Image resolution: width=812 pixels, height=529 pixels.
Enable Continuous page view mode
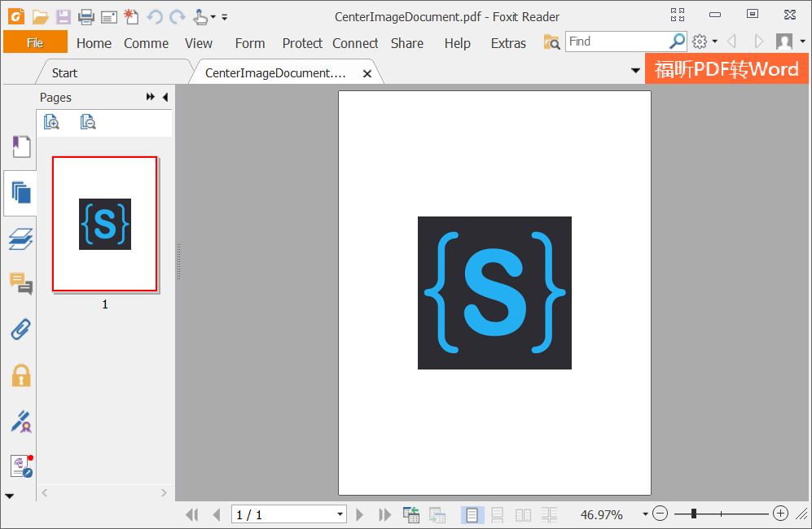point(497,514)
